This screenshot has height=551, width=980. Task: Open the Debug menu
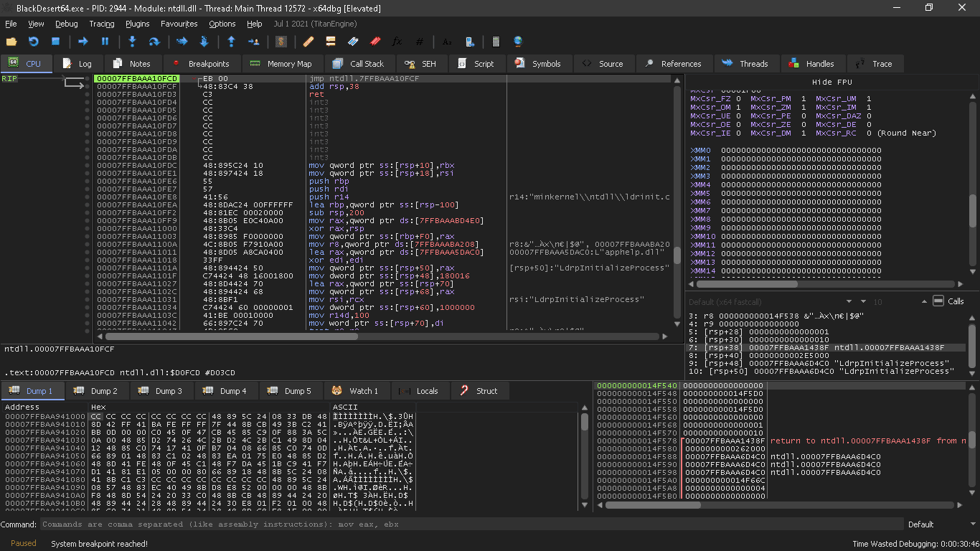[67, 24]
